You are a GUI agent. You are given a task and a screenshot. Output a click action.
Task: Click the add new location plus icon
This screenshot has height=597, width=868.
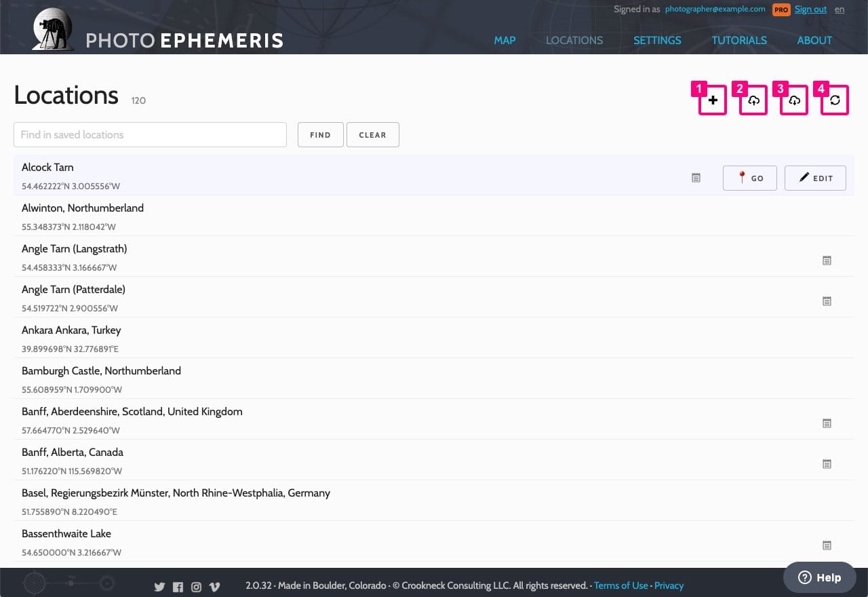(713, 100)
